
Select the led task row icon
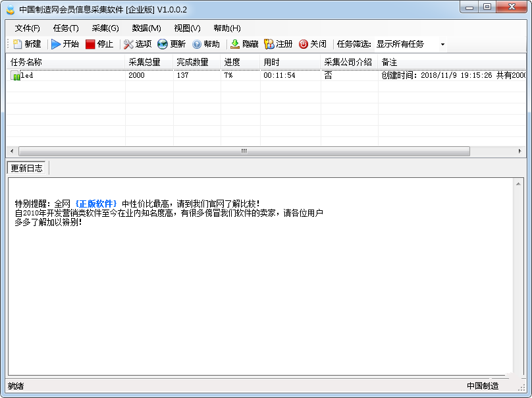[x=15, y=75]
